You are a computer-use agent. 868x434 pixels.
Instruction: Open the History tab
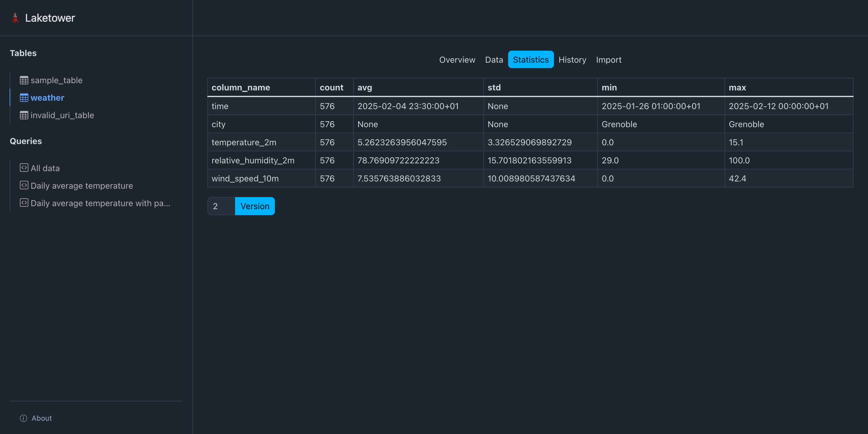coord(572,59)
